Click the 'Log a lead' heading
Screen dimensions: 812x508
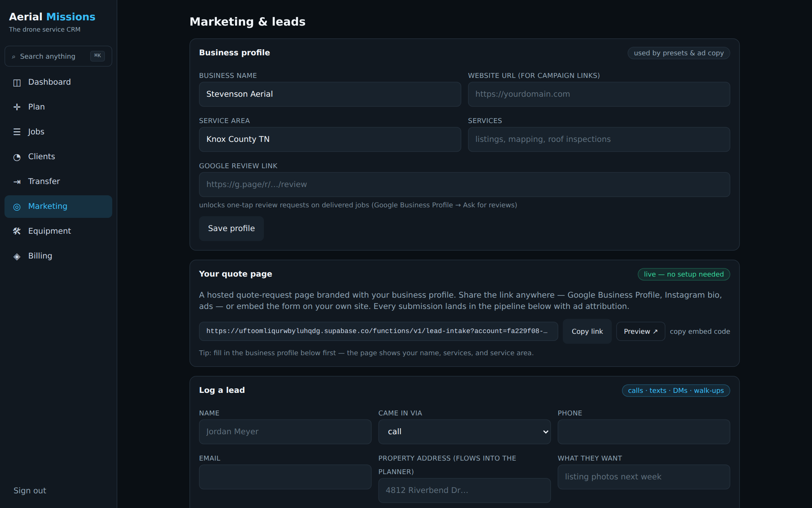tap(222, 390)
